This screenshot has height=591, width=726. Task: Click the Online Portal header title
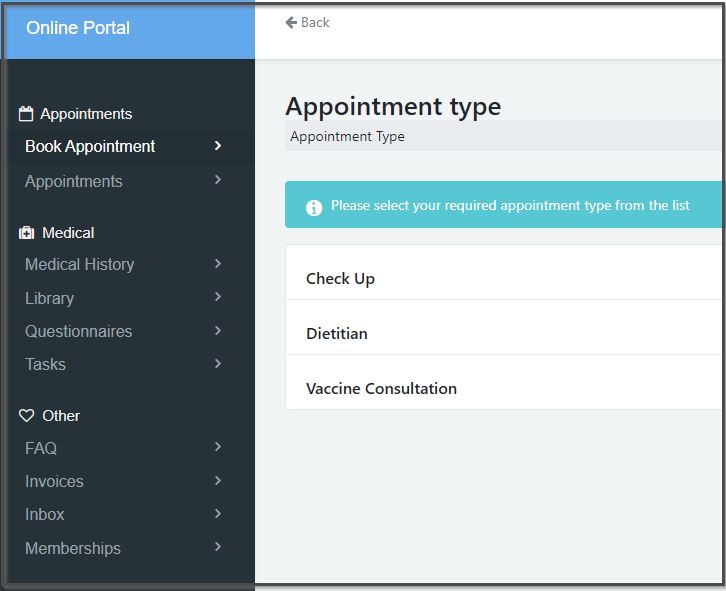pos(78,28)
